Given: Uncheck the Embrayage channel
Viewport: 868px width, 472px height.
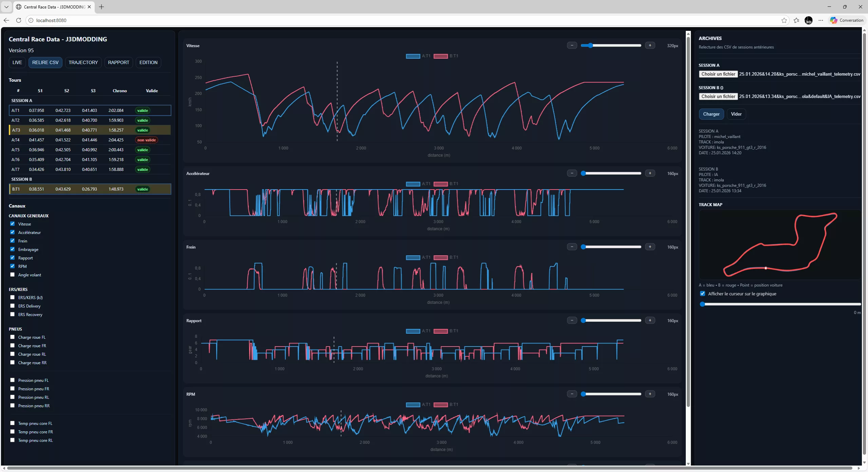Looking at the screenshot, I should [13, 249].
